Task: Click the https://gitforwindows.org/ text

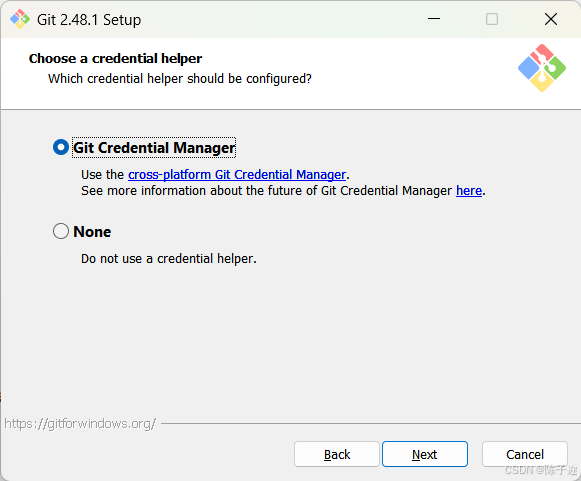Action: pos(80,424)
